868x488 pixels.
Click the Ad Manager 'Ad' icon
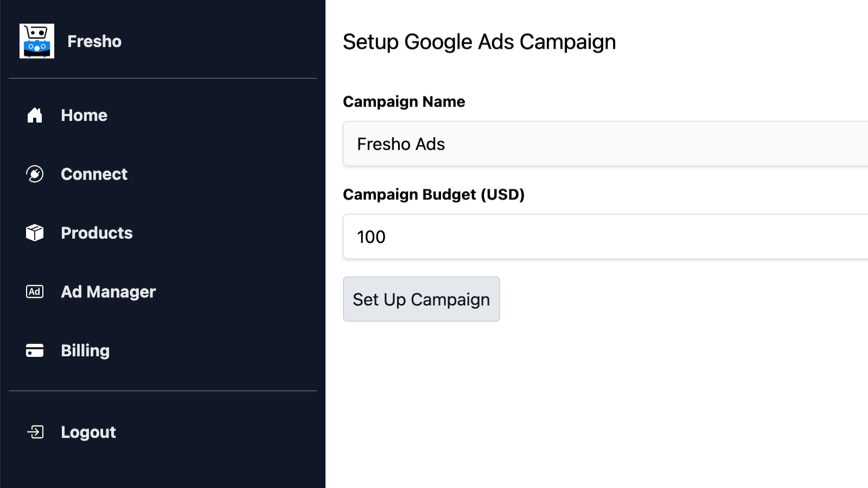[35, 292]
